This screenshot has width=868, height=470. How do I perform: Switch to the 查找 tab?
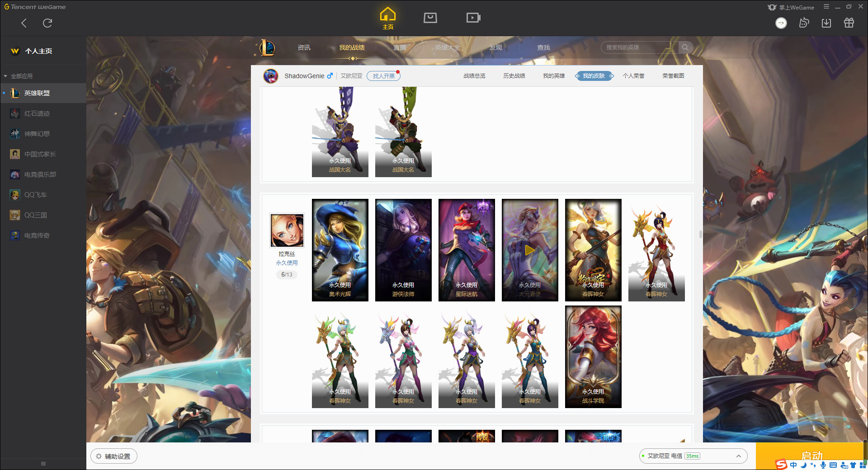coord(543,47)
